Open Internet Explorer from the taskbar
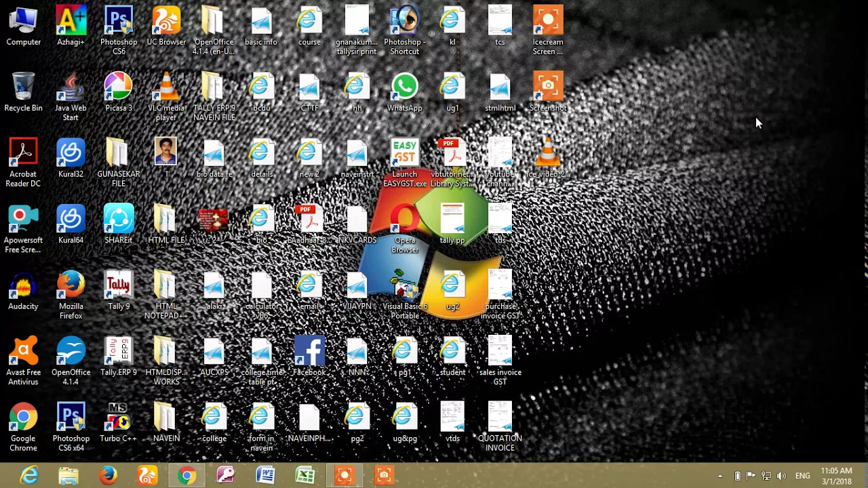868x488 pixels. click(x=29, y=476)
